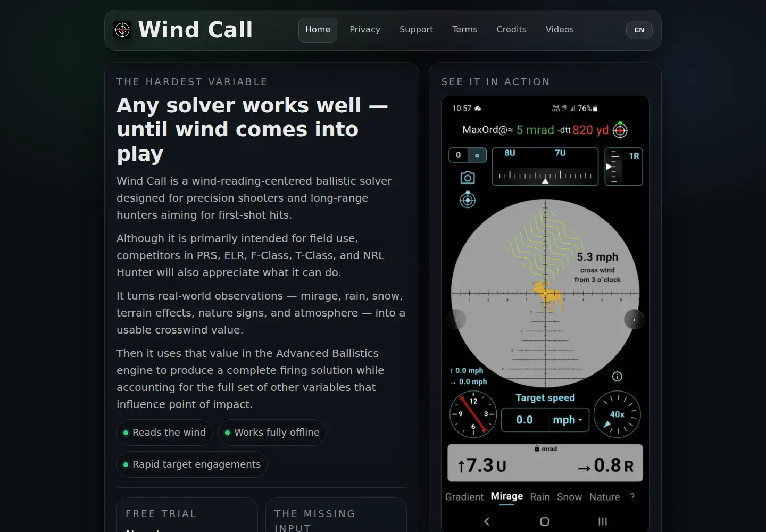The width and height of the screenshot is (766, 532).
Task: Select the Mirage tab
Action: pos(507,496)
